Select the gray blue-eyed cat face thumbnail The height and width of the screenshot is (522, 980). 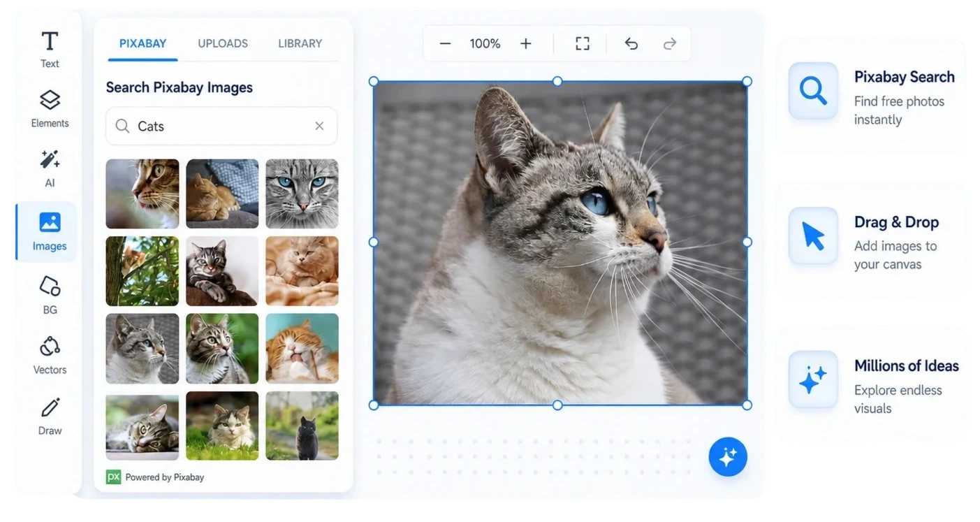(302, 194)
